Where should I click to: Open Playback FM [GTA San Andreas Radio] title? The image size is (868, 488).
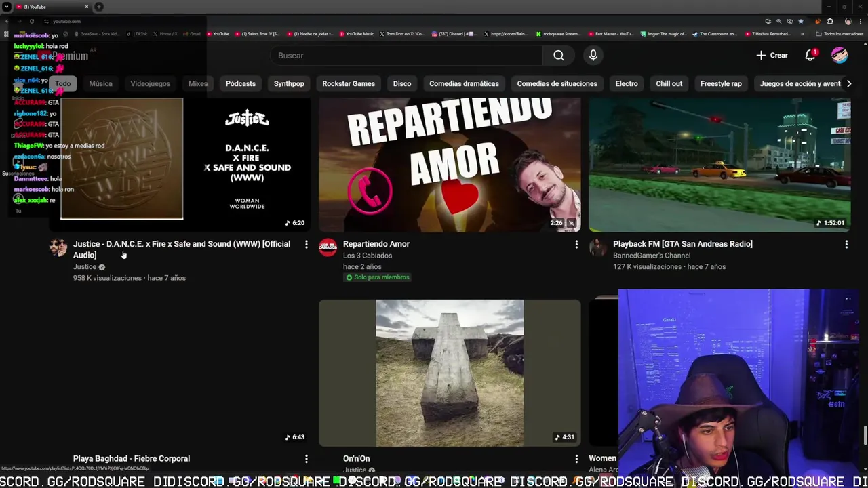682,244
